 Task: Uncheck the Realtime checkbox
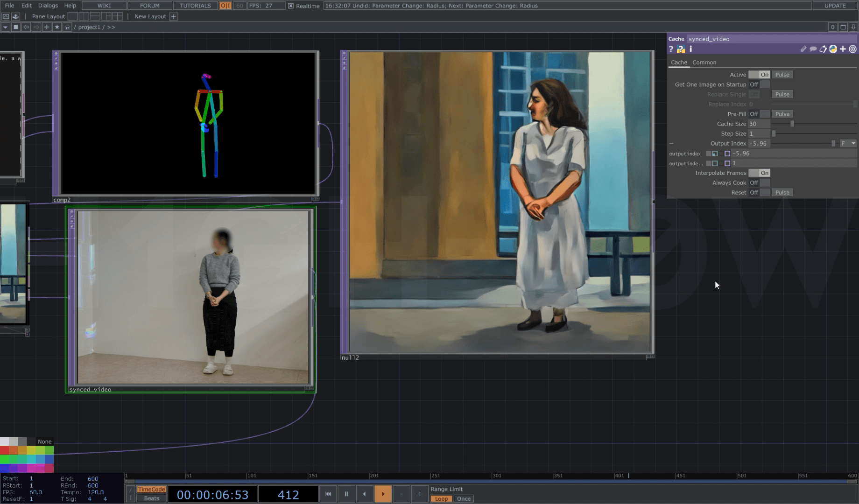[x=291, y=6]
